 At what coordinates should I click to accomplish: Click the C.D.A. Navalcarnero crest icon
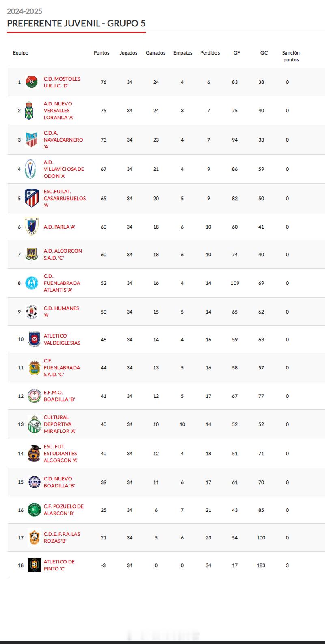coord(32,140)
